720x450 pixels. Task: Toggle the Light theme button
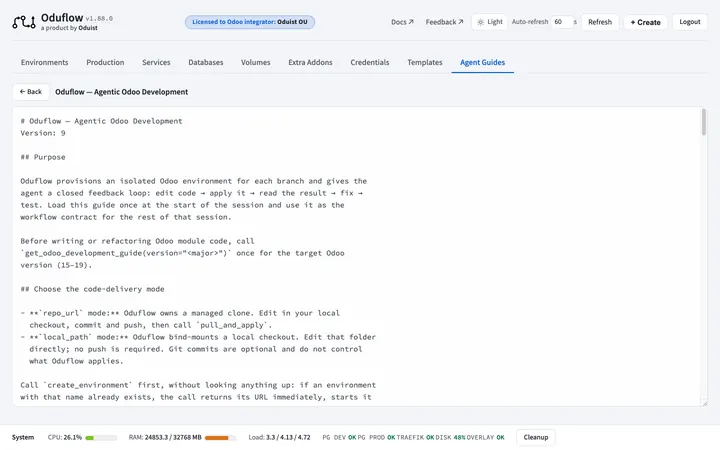[x=489, y=22]
